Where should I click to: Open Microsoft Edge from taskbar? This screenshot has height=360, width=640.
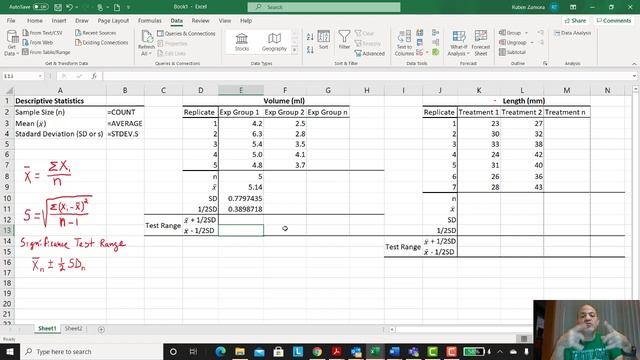(x=221, y=351)
